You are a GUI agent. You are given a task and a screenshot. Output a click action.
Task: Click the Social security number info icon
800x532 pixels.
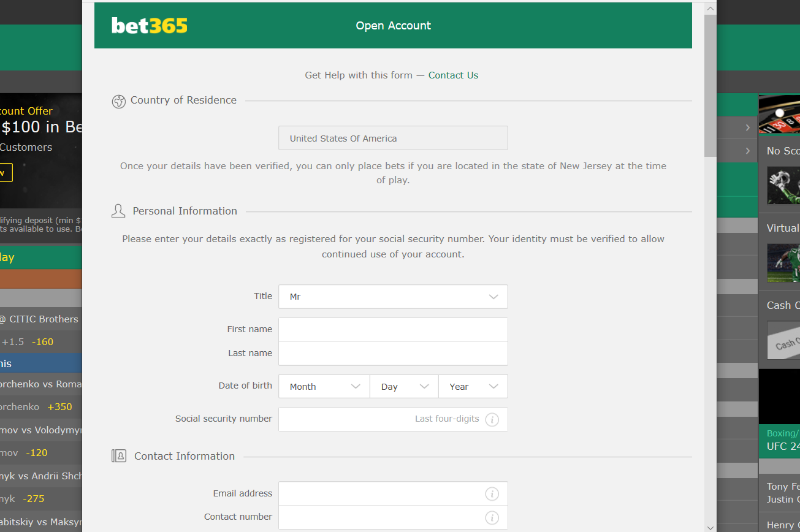click(x=492, y=420)
